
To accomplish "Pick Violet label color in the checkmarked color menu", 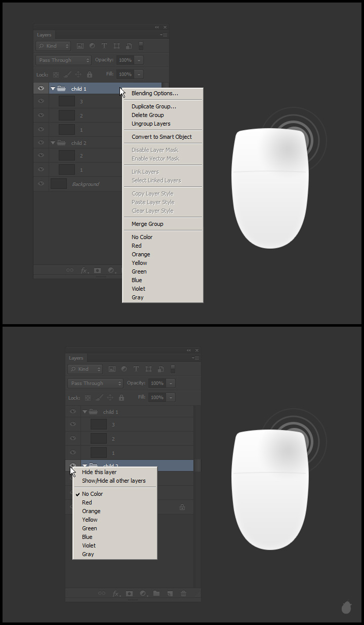I will (x=89, y=545).
